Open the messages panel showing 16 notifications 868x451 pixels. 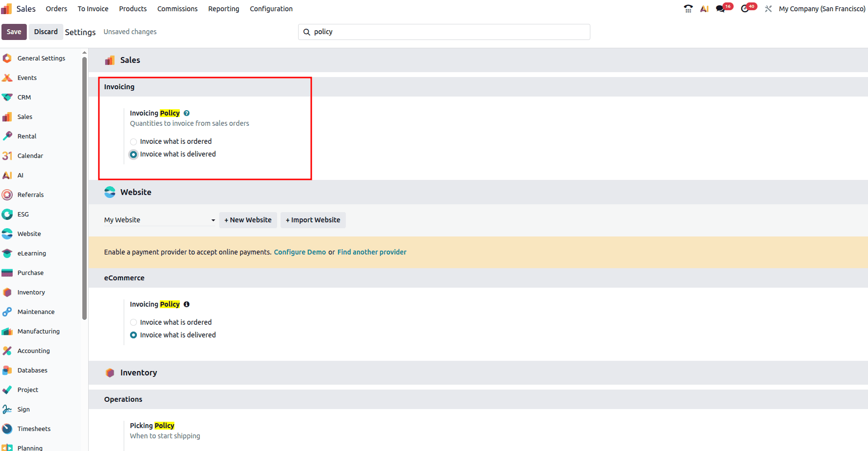(x=721, y=8)
